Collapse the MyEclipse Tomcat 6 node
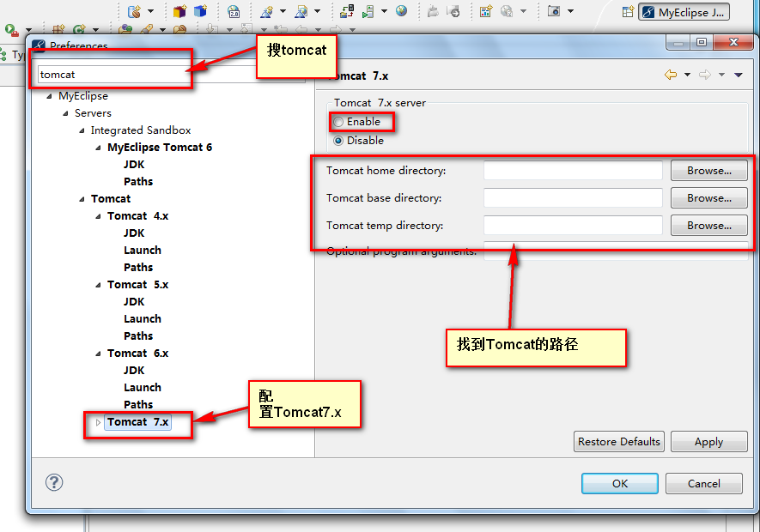 point(99,148)
